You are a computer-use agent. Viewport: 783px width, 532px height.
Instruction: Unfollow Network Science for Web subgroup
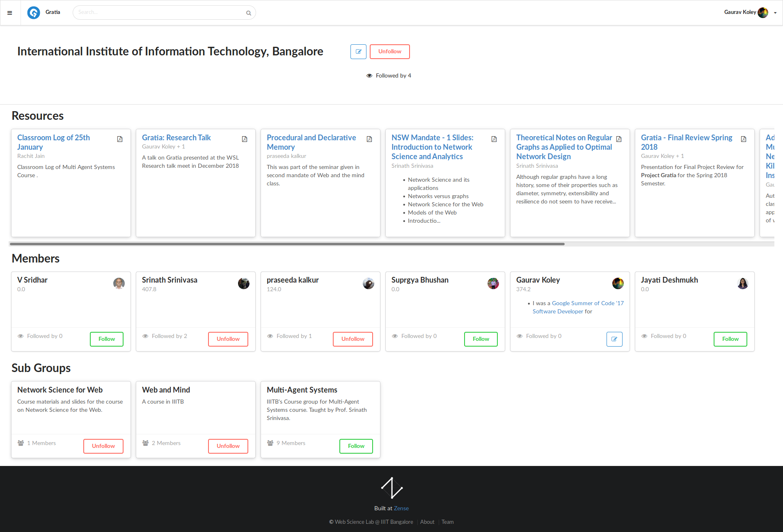tap(103, 446)
